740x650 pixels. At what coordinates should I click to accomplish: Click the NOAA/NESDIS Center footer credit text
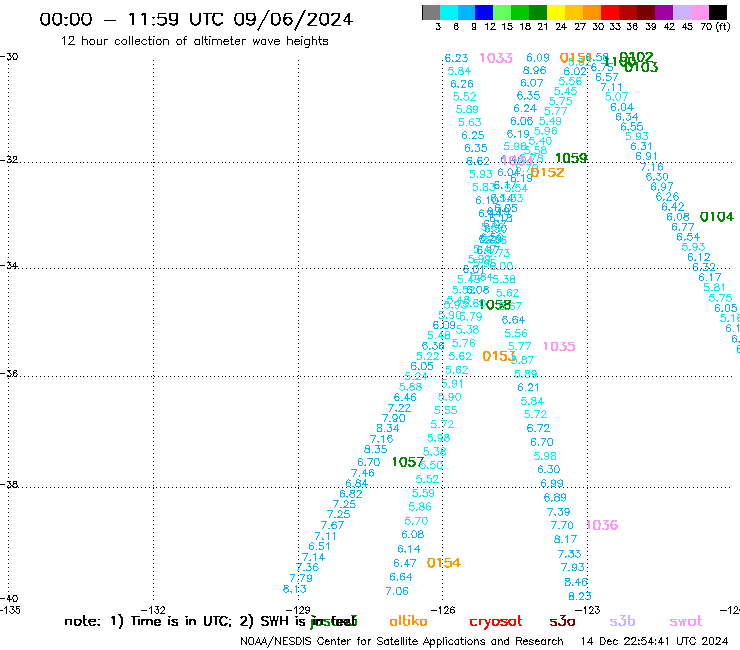pyautogui.click(x=402, y=641)
